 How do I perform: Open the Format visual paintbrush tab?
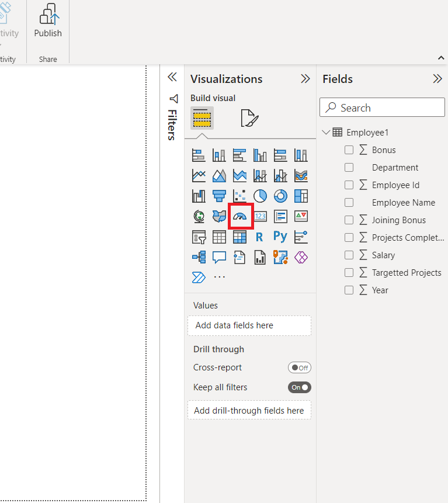tap(249, 118)
